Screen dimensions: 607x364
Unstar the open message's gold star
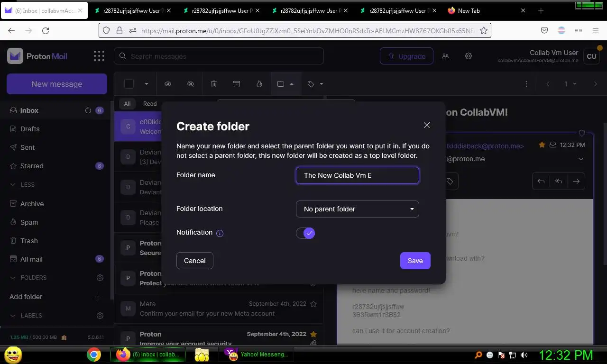click(542, 145)
